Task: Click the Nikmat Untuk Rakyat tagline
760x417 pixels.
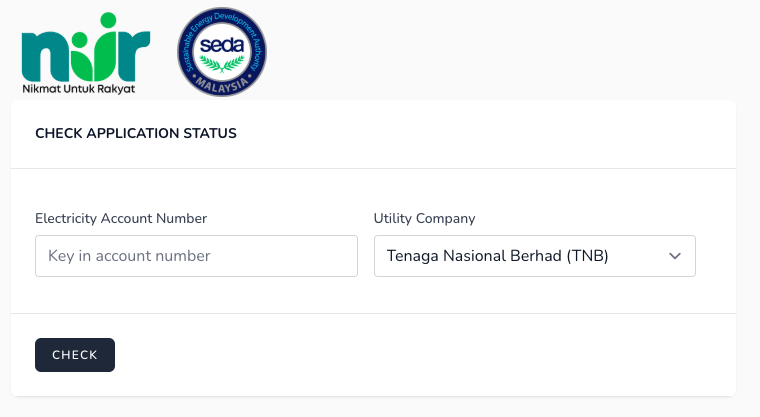Action: [79, 89]
